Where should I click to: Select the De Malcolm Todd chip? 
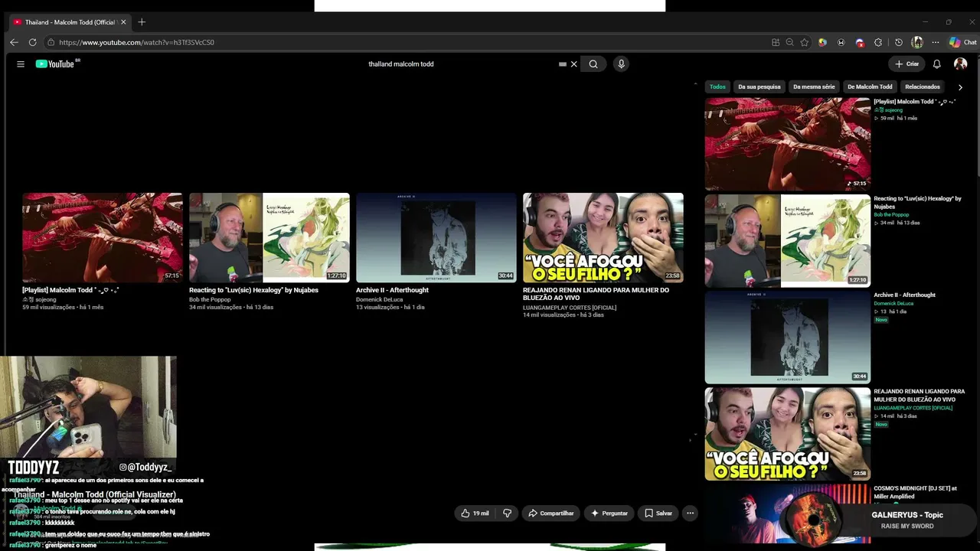(870, 86)
